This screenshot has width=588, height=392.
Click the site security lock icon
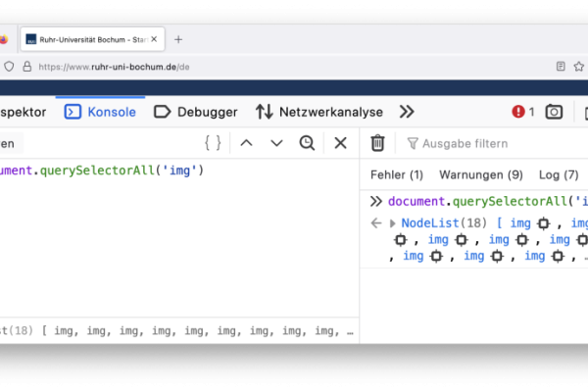[x=27, y=67]
